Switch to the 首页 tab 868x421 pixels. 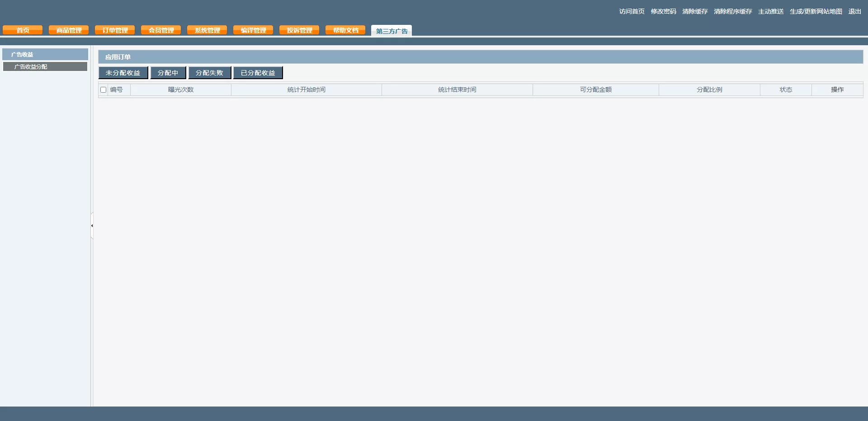[x=23, y=30]
